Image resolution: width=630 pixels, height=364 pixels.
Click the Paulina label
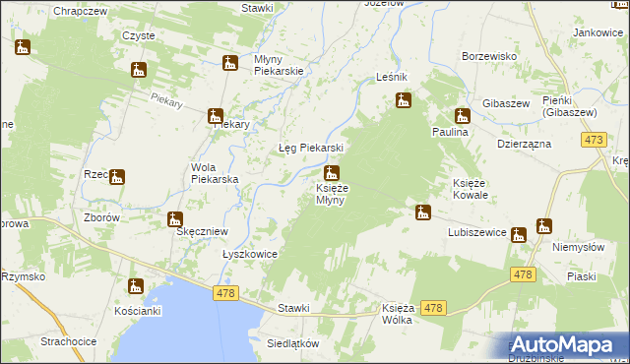coord(450,132)
